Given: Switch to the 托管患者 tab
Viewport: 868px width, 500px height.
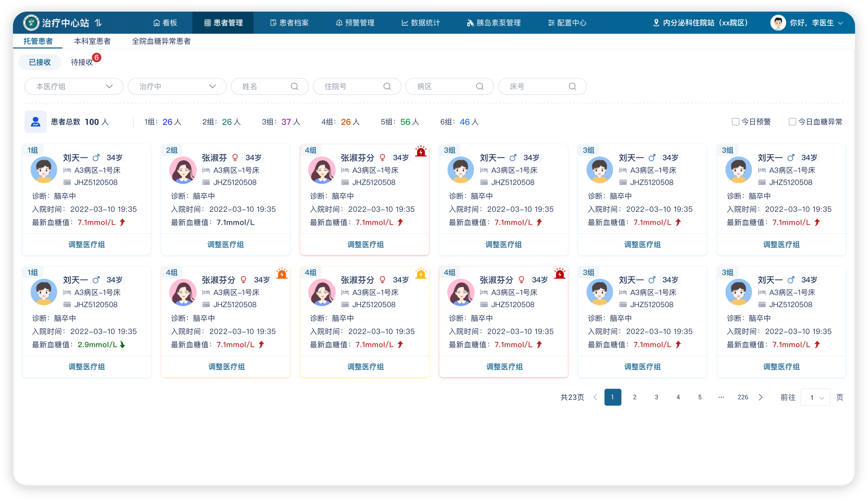Looking at the screenshot, I should (38, 41).
